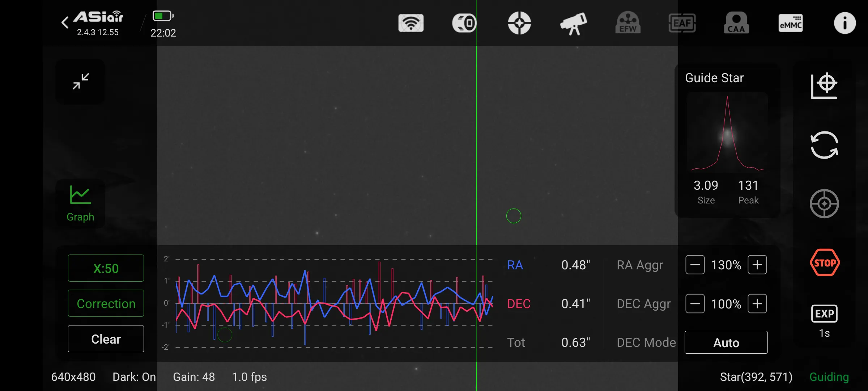Open the info icon

click(x=845, y=23)
